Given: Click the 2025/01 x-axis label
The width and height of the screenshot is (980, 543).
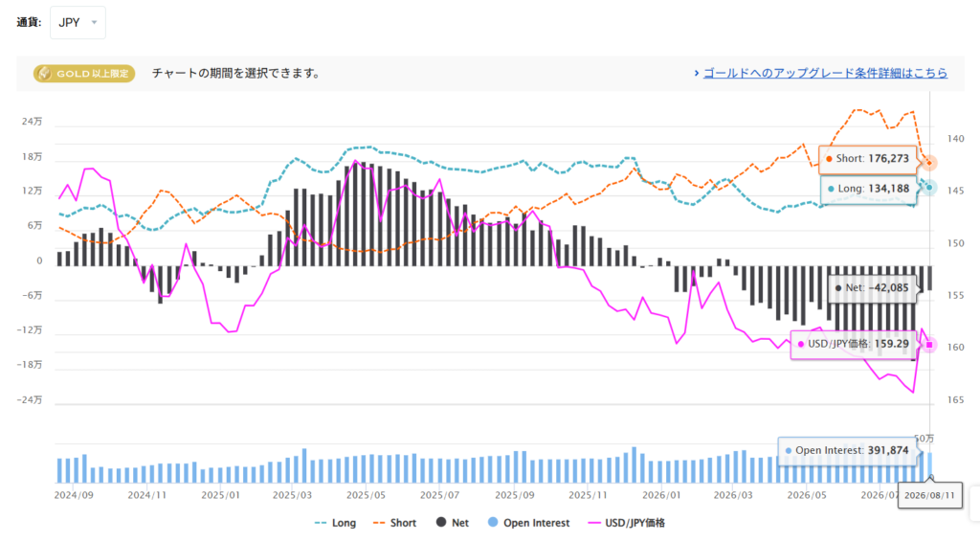Looking at the screenshot, I should click(x=221, y=495).
